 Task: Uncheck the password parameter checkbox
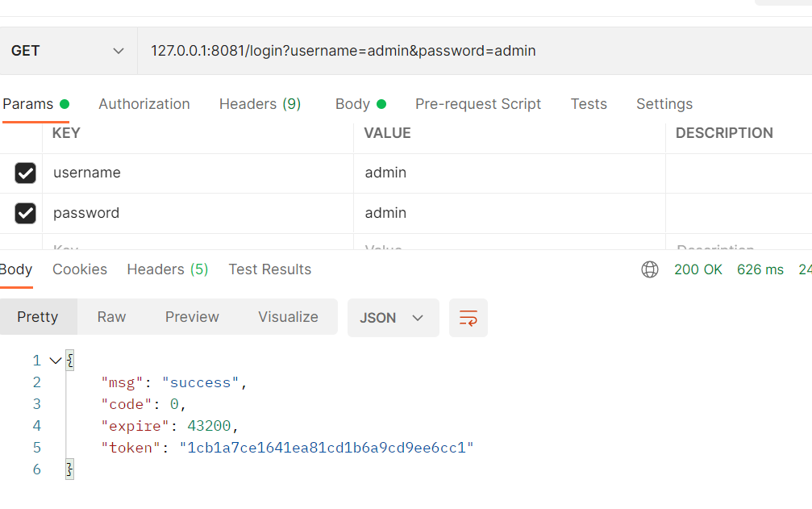25,213
